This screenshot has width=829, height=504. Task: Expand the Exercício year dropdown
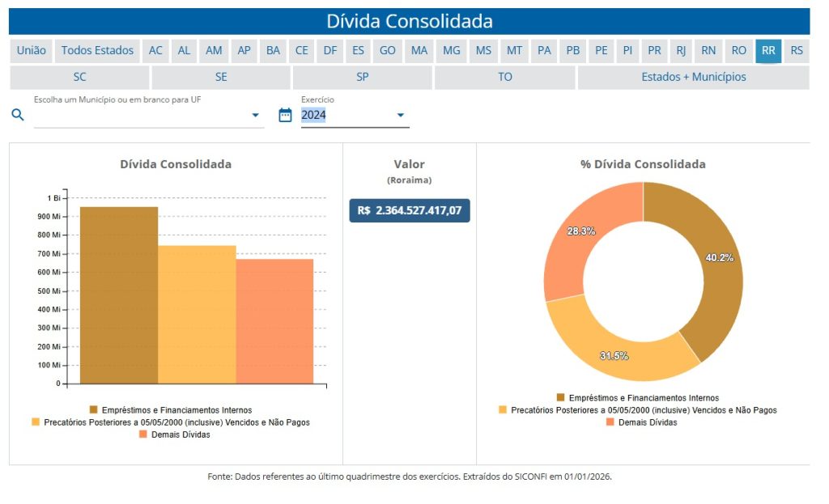point(400,115)
